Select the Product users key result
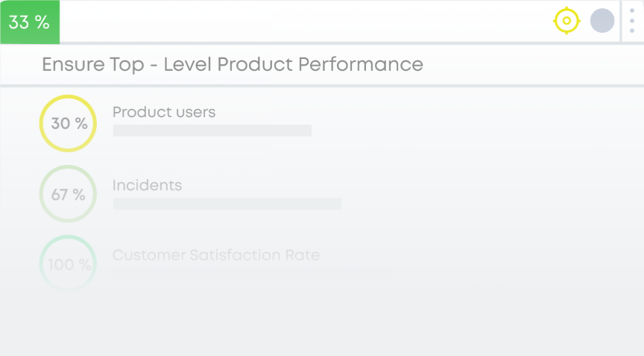 coord(164,113)
